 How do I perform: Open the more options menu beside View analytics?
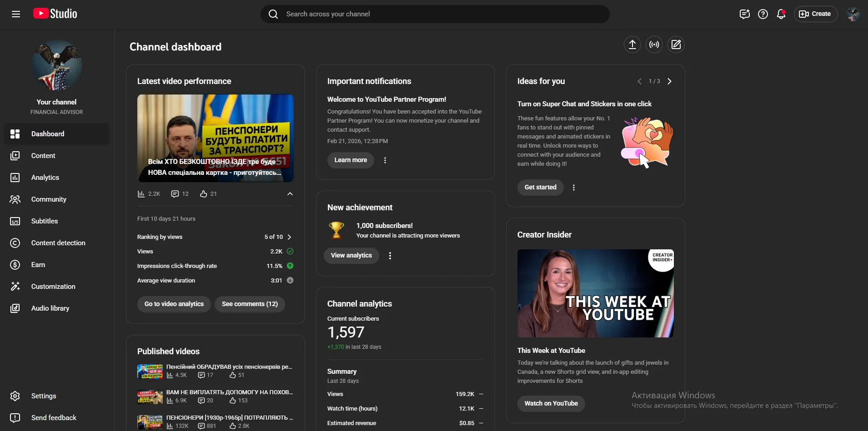tap(390, 256)
